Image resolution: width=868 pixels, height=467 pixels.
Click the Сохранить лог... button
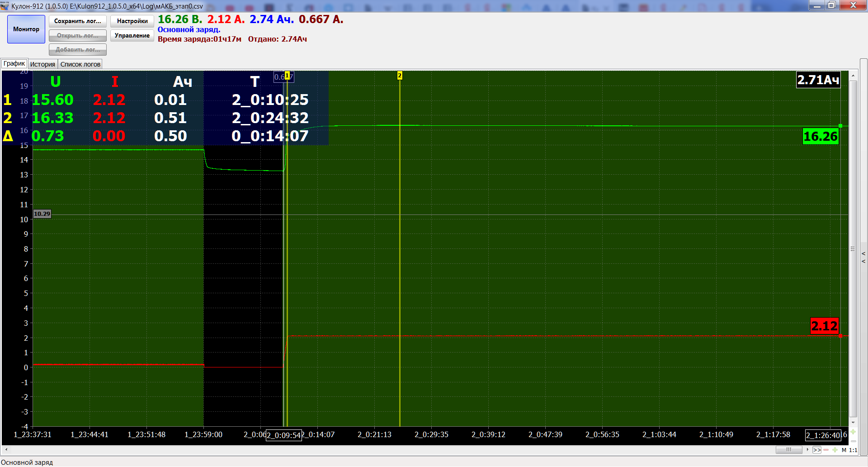(x=78, y=21)
